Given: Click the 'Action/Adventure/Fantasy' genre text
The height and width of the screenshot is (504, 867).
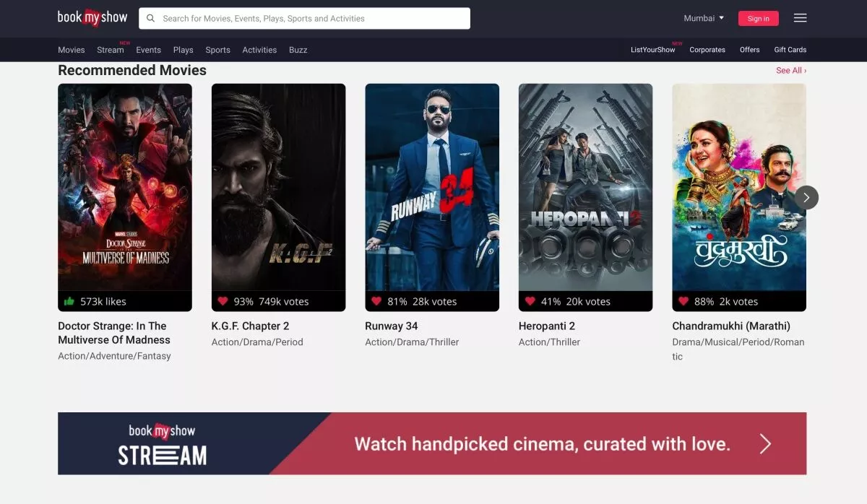Looking at the screenshot, I should (114, 356).
